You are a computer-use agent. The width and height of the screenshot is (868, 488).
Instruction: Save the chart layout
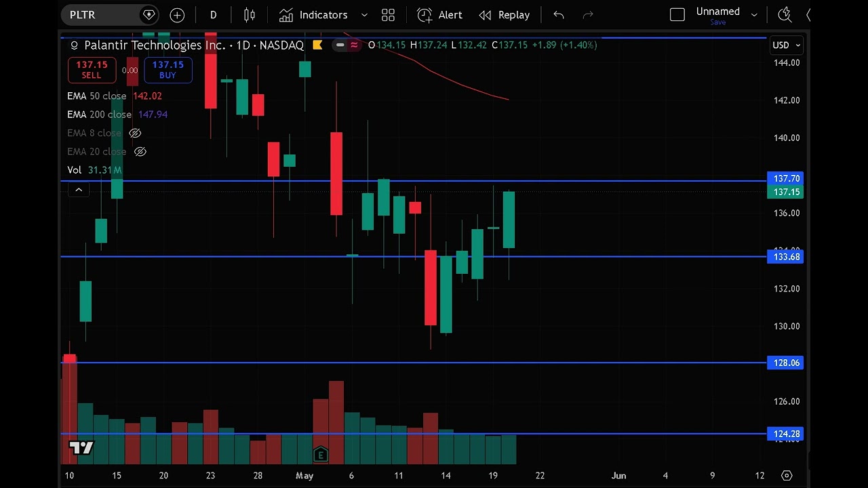(717, 22)
